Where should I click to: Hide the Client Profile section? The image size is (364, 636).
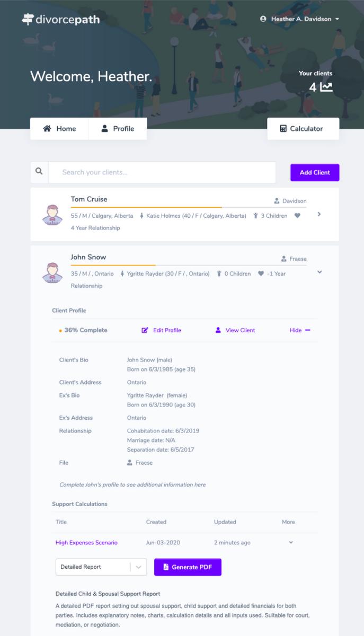(x=300, y=330)
